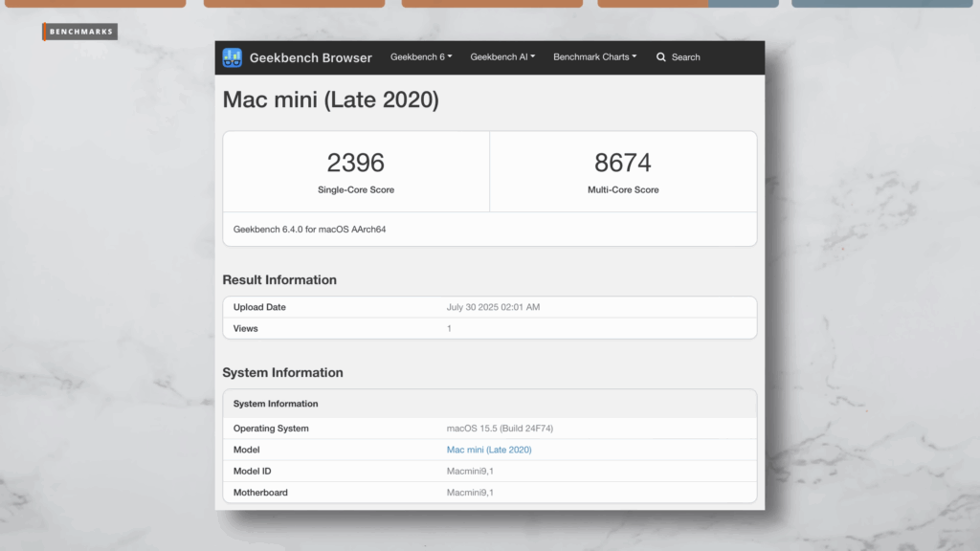Open the Geekbench 6 dropdown menu
Viewport: 980px width, 551px height.
421,57
